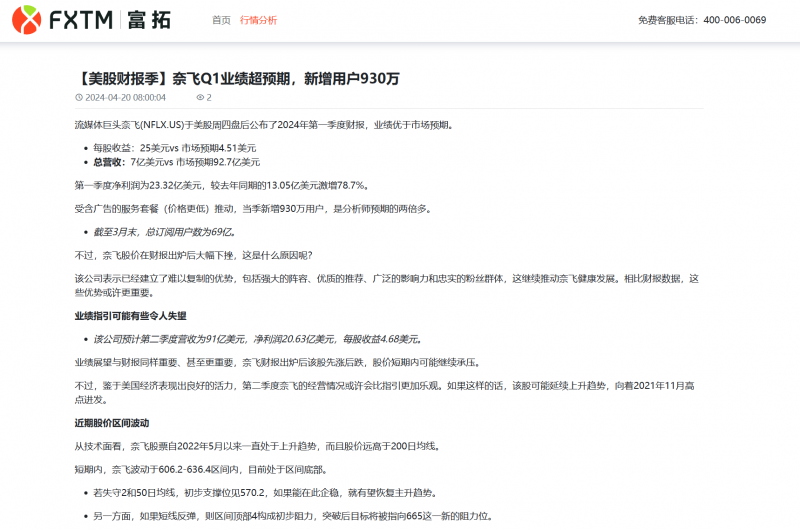The image size is (800, 530).
Task: Click the italic guidance line 第二季度营收为91亿美元
Action: 258,339
